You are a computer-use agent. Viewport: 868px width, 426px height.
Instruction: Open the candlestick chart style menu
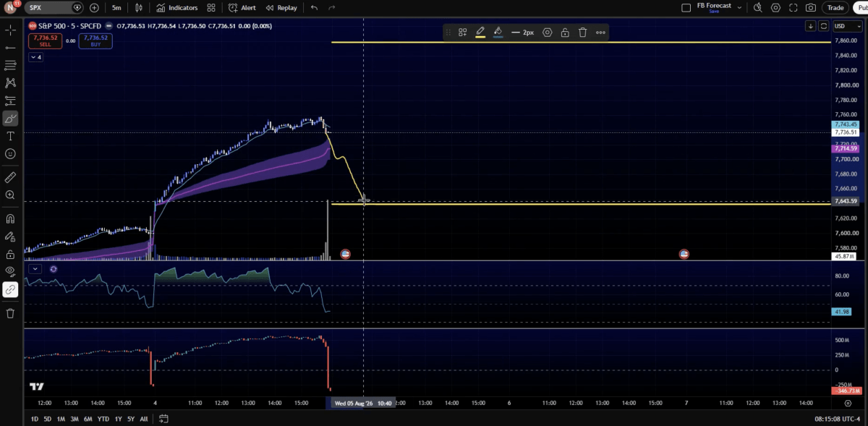point(140,7)
